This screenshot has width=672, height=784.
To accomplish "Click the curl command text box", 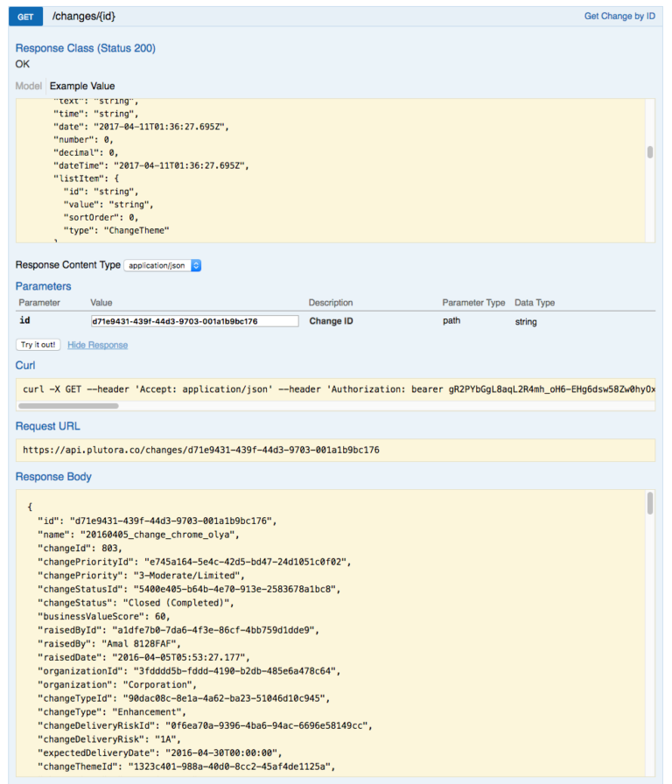I will coord(332,388).
